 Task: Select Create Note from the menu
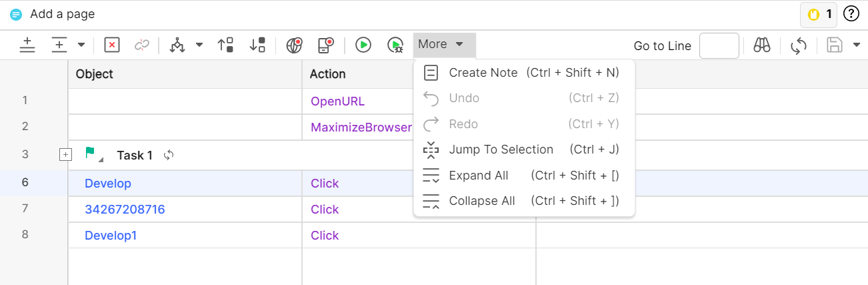pos(483,73)
